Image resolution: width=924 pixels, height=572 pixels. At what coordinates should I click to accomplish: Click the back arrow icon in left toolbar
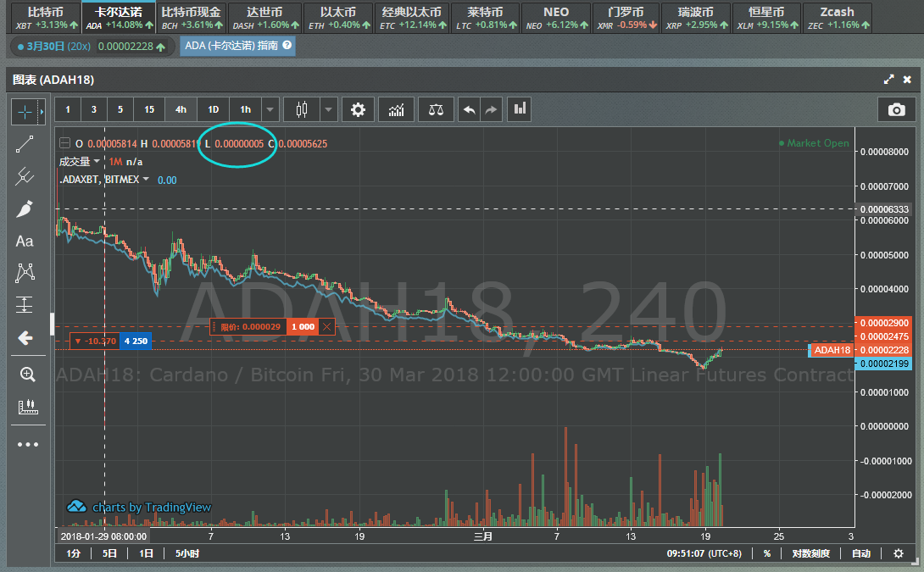pyautogui.click(x=25, y=337)
